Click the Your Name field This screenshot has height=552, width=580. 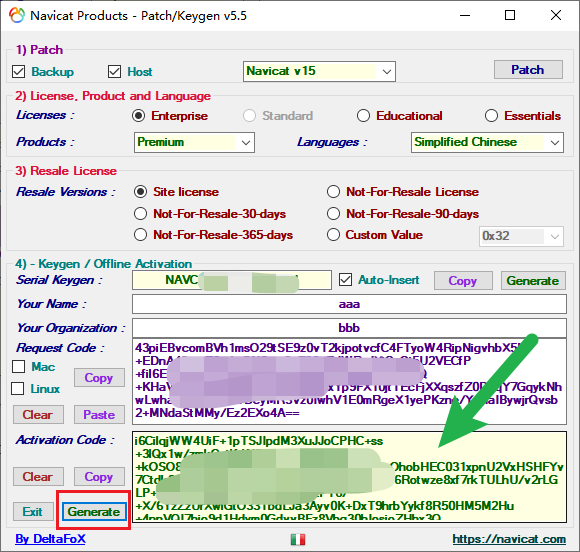[349, 304]
